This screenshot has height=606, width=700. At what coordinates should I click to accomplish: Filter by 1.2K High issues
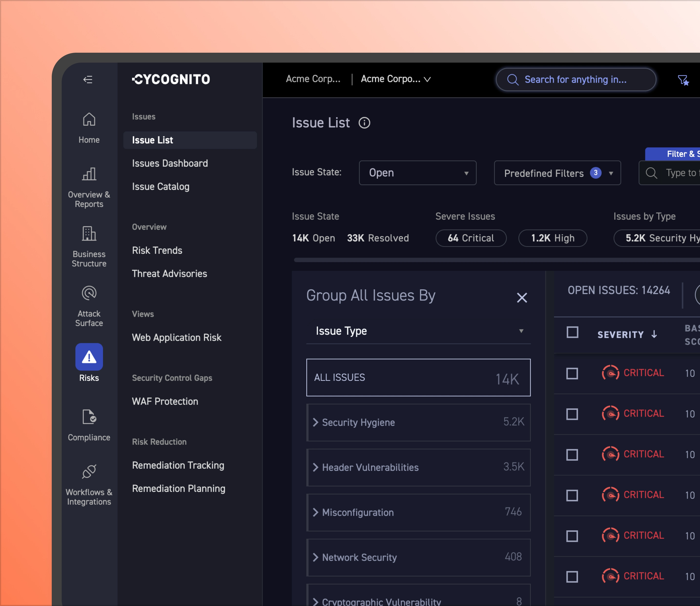pos(553,238)
